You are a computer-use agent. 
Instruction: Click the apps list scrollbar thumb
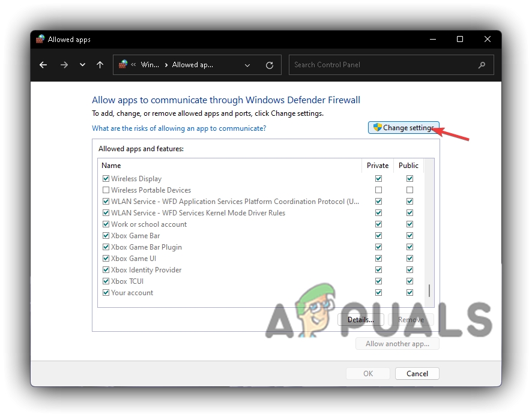(x=429, y=290)
